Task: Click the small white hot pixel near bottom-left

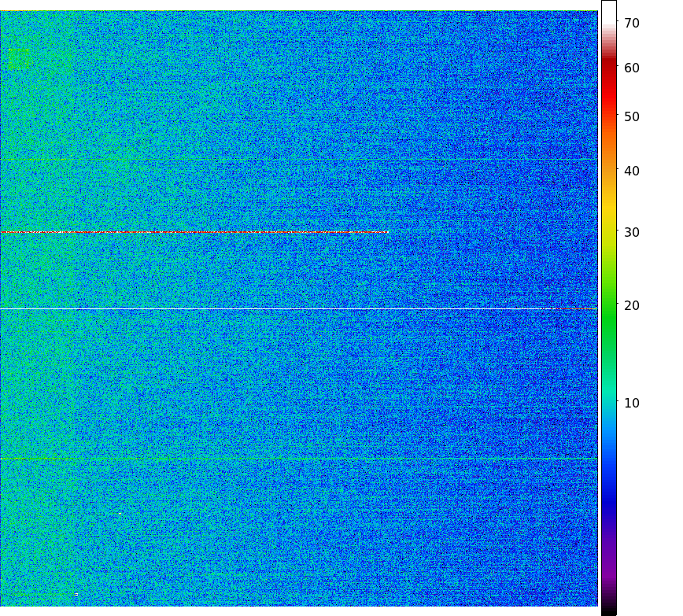Action: coord(76,594)
